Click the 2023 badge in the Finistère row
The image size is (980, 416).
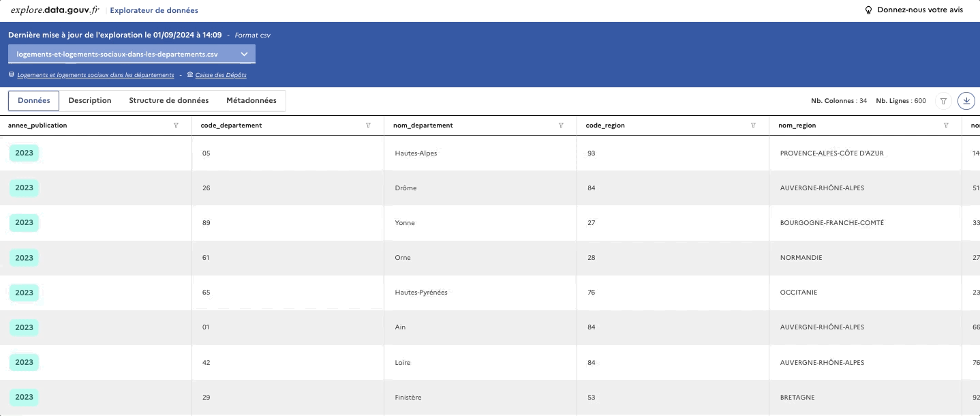(24, 397)
